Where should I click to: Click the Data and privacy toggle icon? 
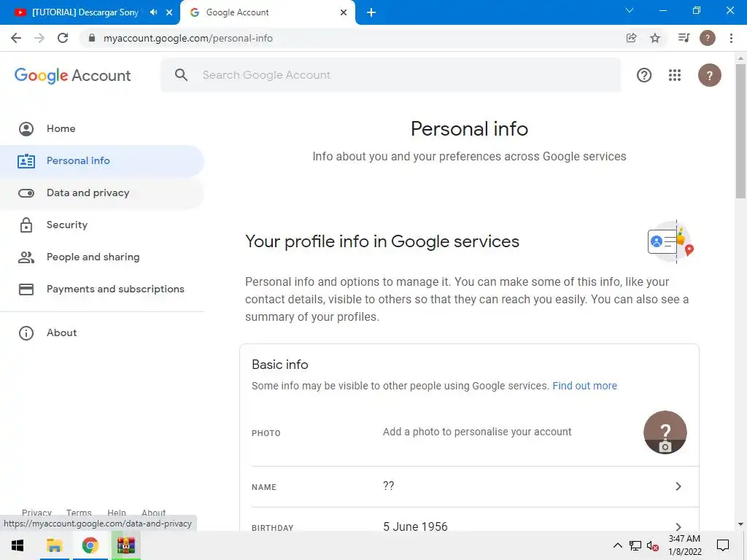(x=26, y=192)
